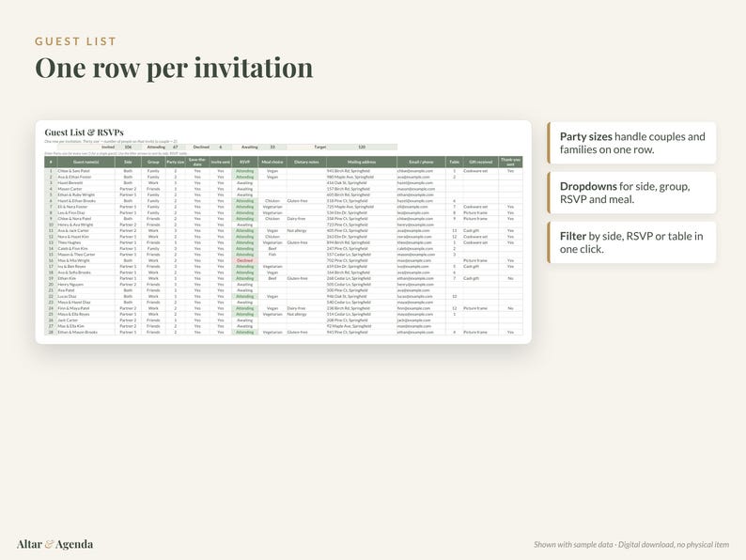Select the 'Email / phone' column header

point(421,162)
